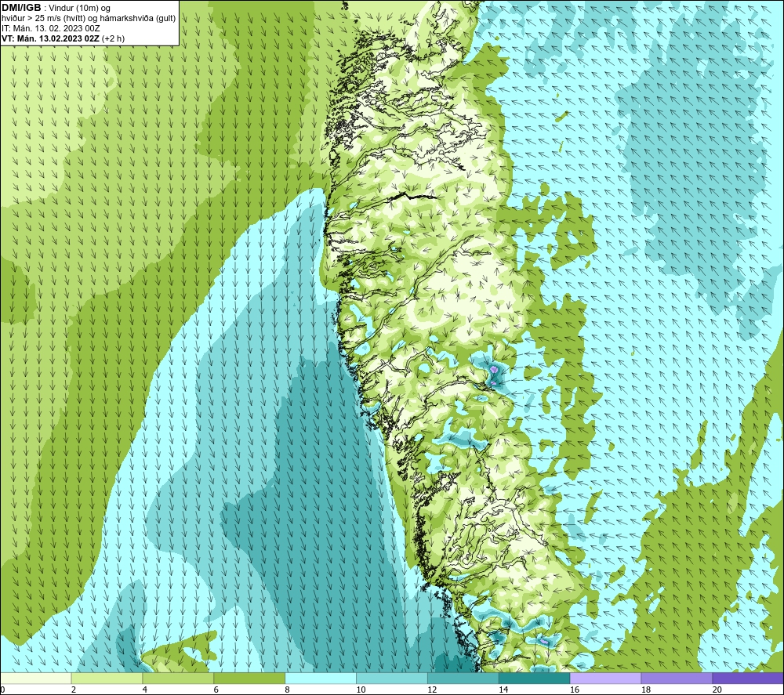Click the '14' label on the scale

[x=503, y=690]
